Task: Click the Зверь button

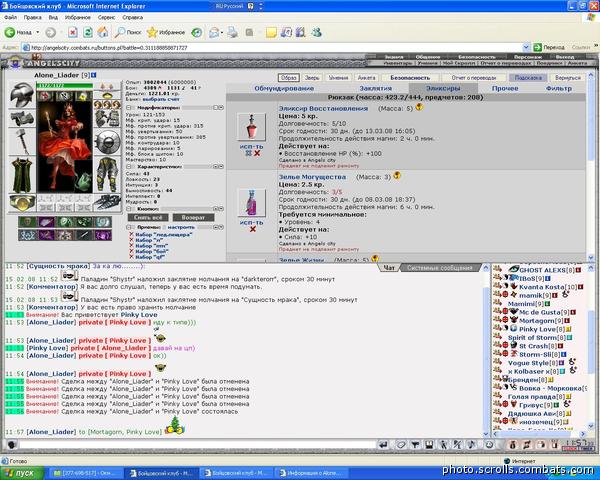Action: 312,78
